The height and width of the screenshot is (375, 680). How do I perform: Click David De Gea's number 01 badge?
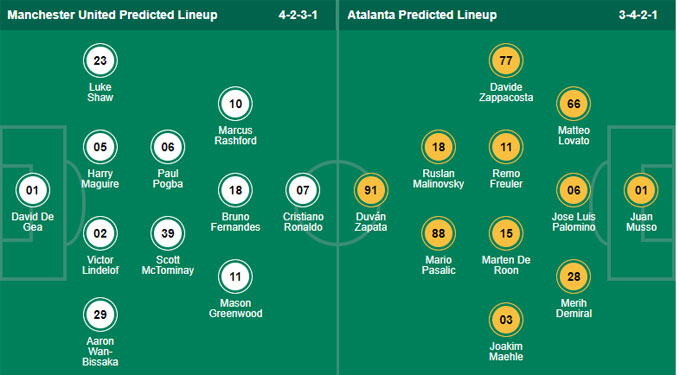pos(33,190)
